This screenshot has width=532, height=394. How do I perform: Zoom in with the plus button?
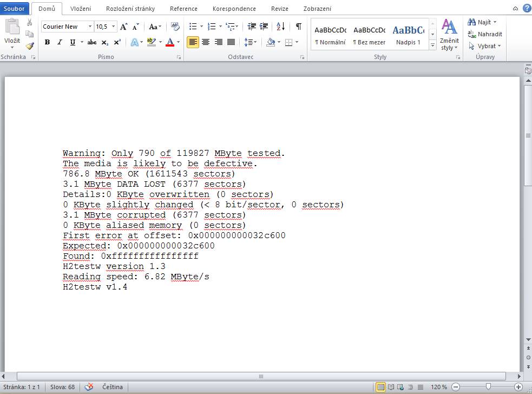[x=518, y=387]
